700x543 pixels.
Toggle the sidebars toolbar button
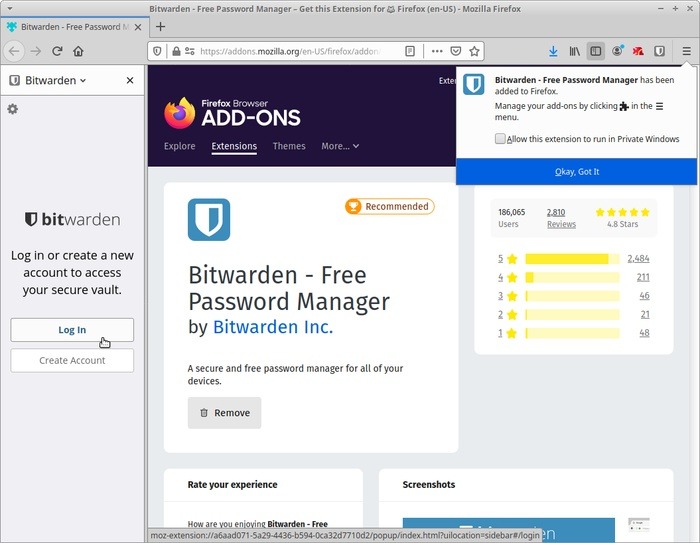[596, 51]
